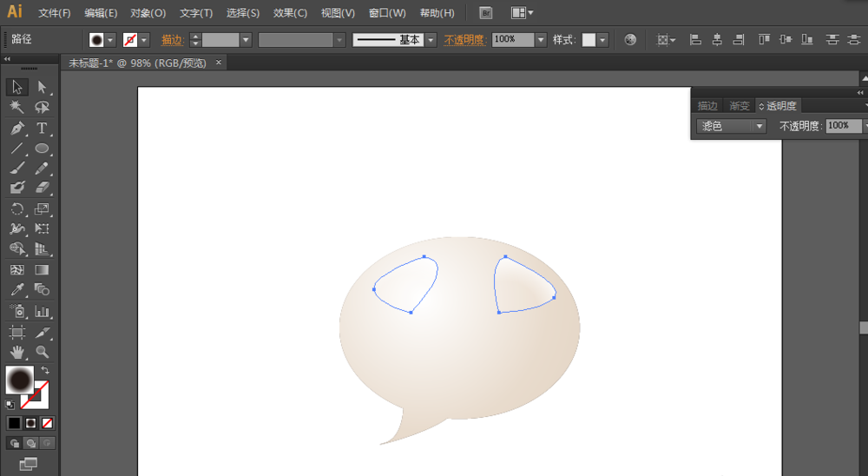The image size is (868, 476).
Task: Open brush definition 基本 dropdown
Action: (x=431, y=40)
